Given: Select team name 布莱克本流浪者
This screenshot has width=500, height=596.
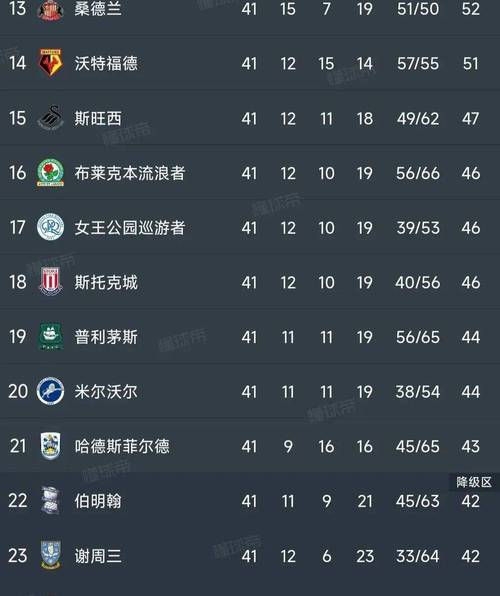Looking at the screenshot, I should tap(130, 173).
